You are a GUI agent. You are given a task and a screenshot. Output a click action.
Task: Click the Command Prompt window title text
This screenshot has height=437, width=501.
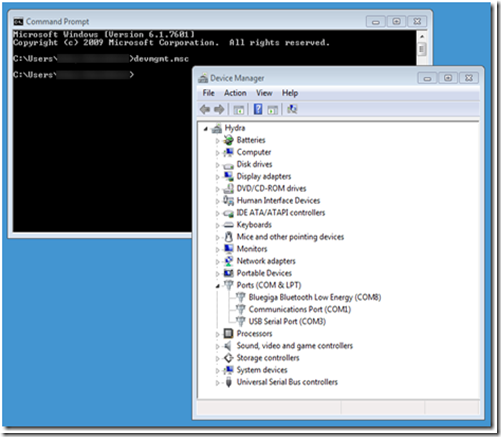tap(57, 22)
